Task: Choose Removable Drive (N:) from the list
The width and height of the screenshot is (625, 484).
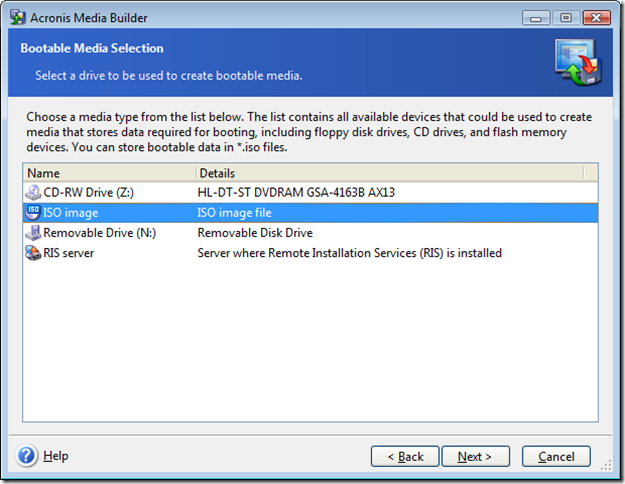Action: click(x=310, y=233)
